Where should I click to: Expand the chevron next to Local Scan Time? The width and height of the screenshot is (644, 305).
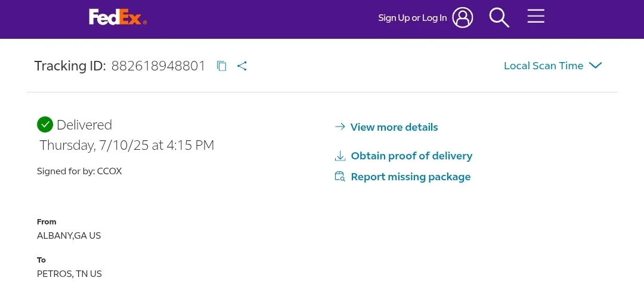click(595, 66)
